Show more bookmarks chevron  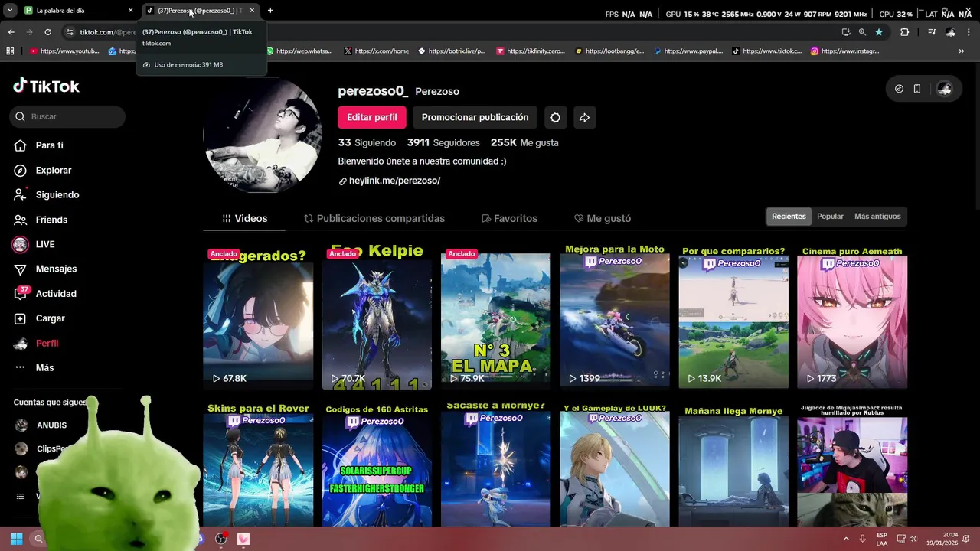[x=962, y=51]
